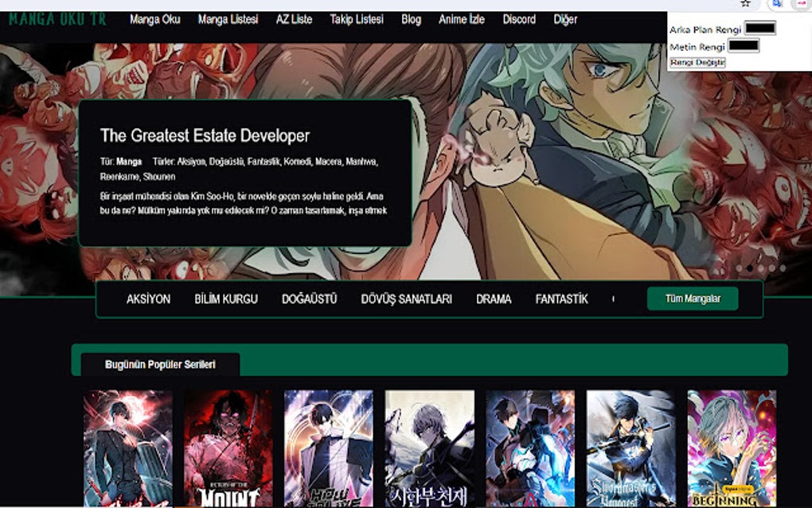Click the pink browser extension icon
The image size is (812, 508).
click(803, 3)
